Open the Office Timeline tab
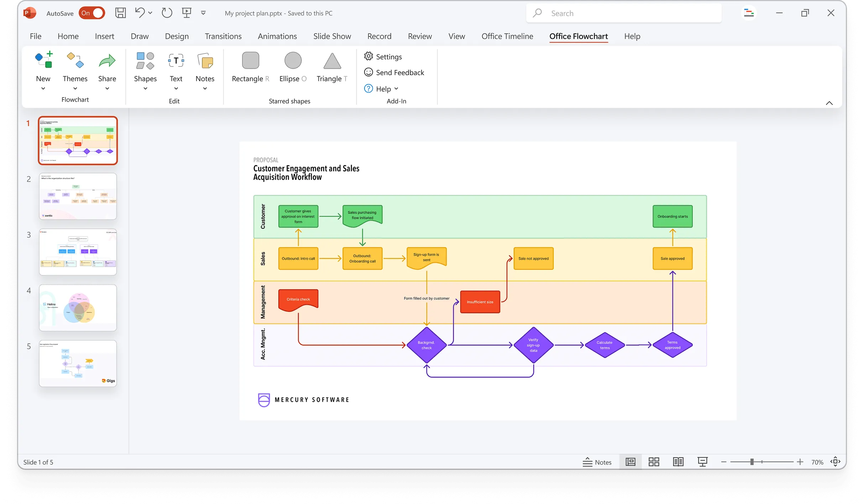The height and width of the screenshot is (504, 864). pos(507,36)
